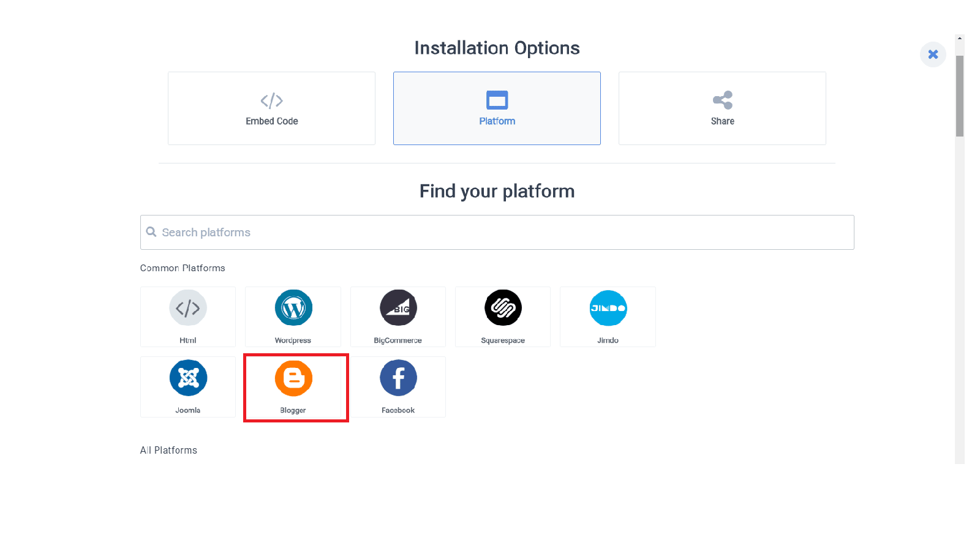Click the orange Blogger icon
The height and width of the screenshot is (551, 980).
tap(293, 378)
